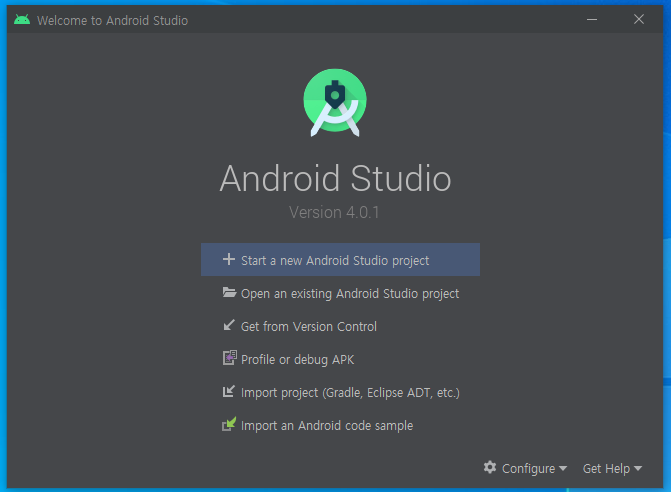Open an existing Android Studio project
Image resolution: width=671 pixels, height=492 pixels.
pyautogui.click(x=340, y=293)
